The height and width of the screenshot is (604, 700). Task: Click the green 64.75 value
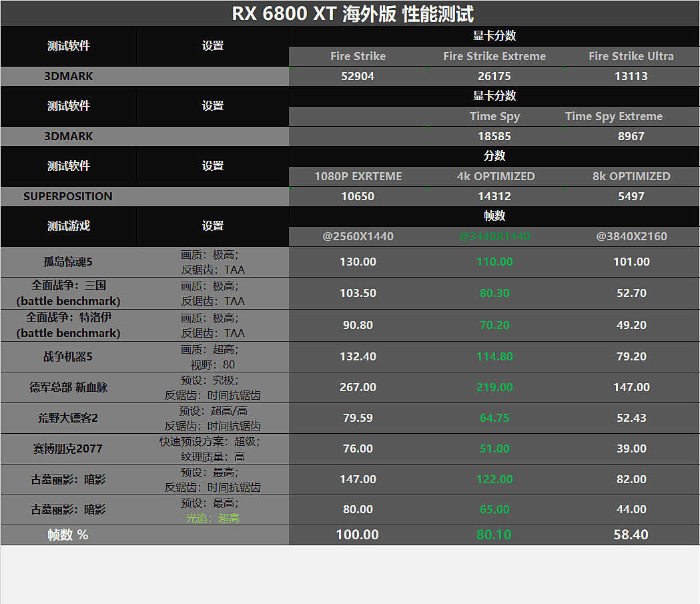(494, 418)
